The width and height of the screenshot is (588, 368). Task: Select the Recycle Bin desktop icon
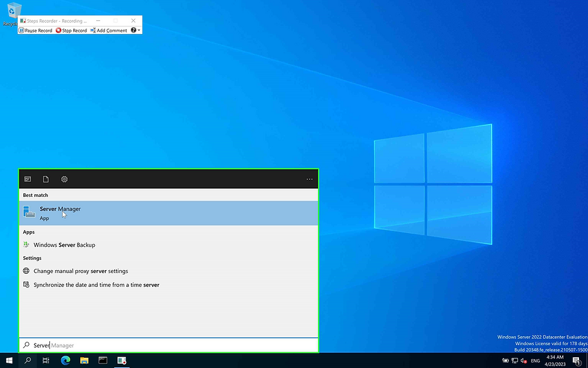click(x=13, y=14)
